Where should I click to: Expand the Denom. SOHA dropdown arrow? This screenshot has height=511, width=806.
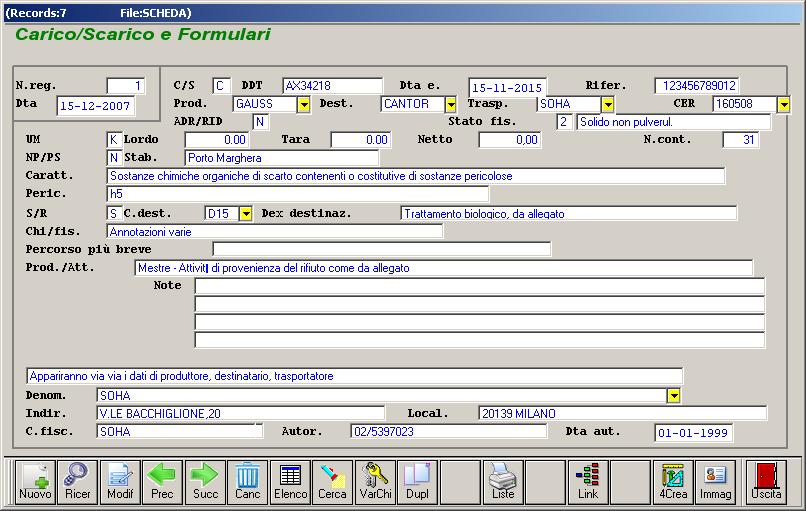point(673,395)
